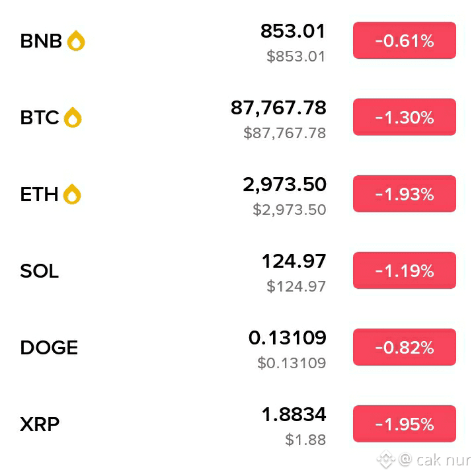The image size is (476, 476).
Task: Open the DOGE ticker label
Action: 49,347
